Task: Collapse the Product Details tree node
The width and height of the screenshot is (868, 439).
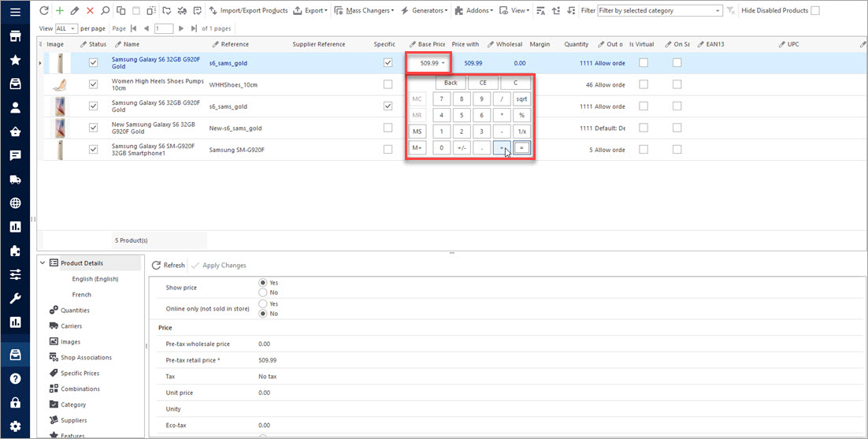Action: pos(43,263)
